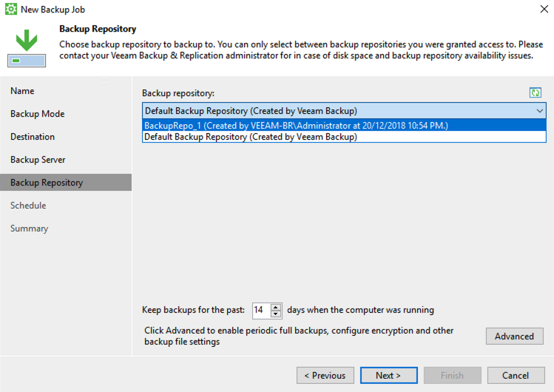Click the Schedule step in sidebar
This screenshot has height=392, width=554.
click(x=28, y=206)
